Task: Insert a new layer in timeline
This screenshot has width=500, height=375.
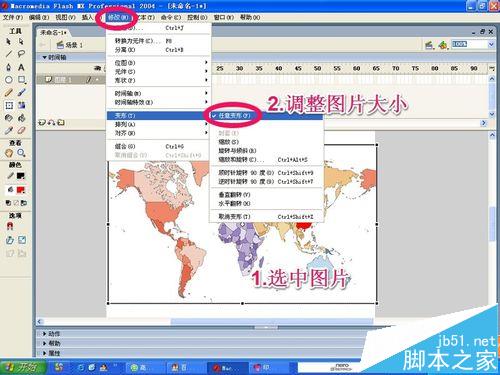Action: tap(42, 123)
